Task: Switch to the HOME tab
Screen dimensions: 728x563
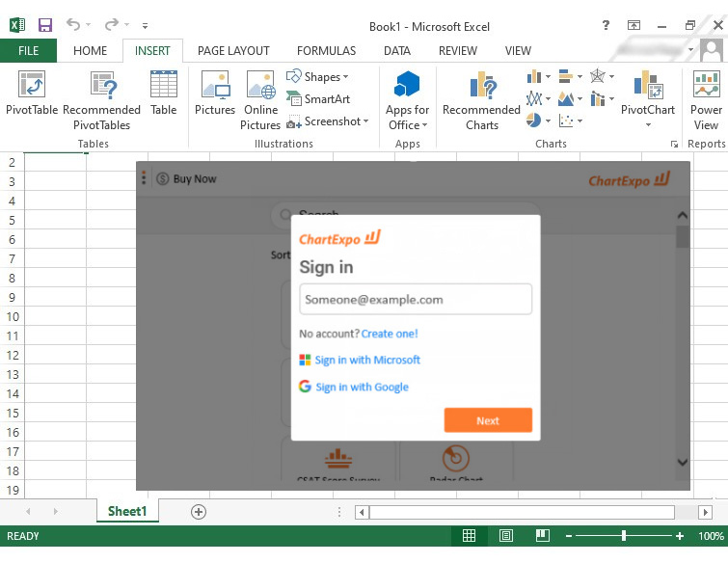Action: coord(90,50)
